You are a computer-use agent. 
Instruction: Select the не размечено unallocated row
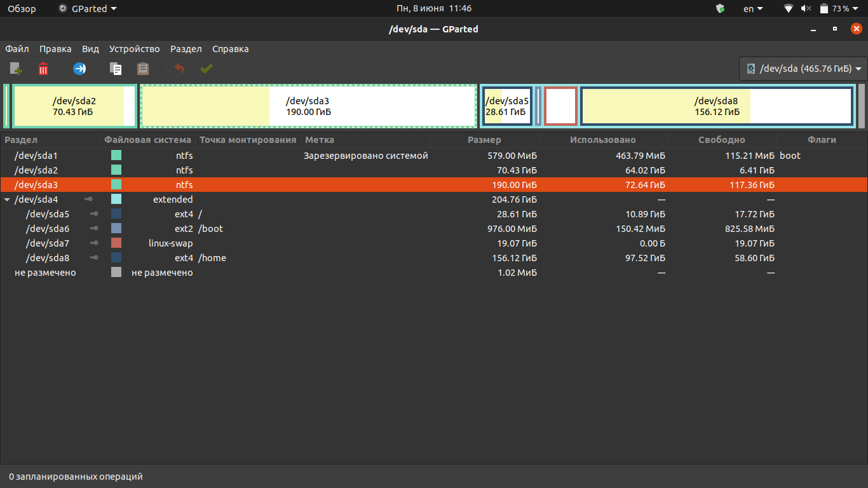[x=434, y=273]
